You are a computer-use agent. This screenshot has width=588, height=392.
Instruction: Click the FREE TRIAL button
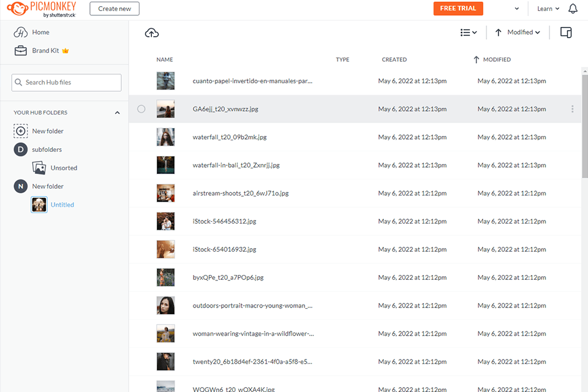pyautogui.click(x=458, y=8)
